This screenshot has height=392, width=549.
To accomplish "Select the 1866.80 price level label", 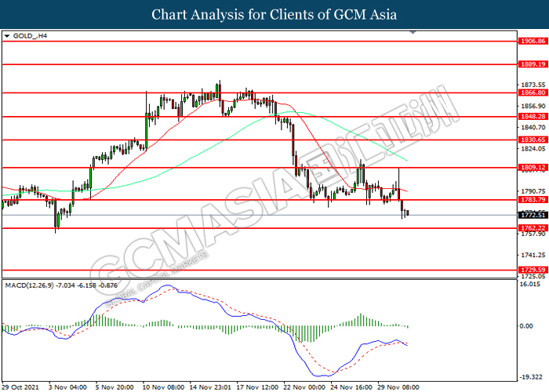I will tap(533, 93).
